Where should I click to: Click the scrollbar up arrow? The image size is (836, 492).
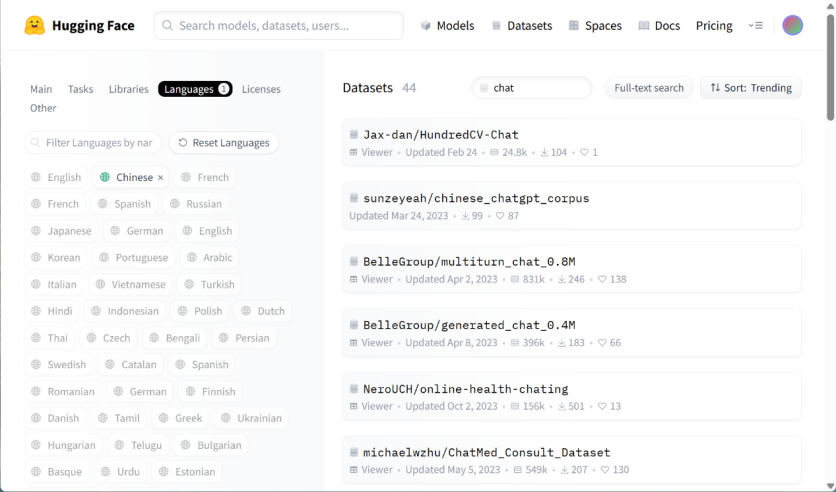pos(830,5)
